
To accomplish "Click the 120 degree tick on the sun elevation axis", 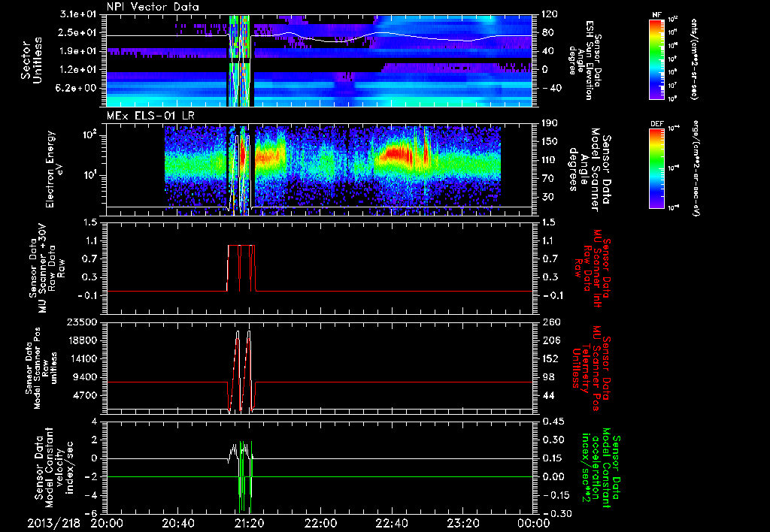I will (x=550, y=14).
